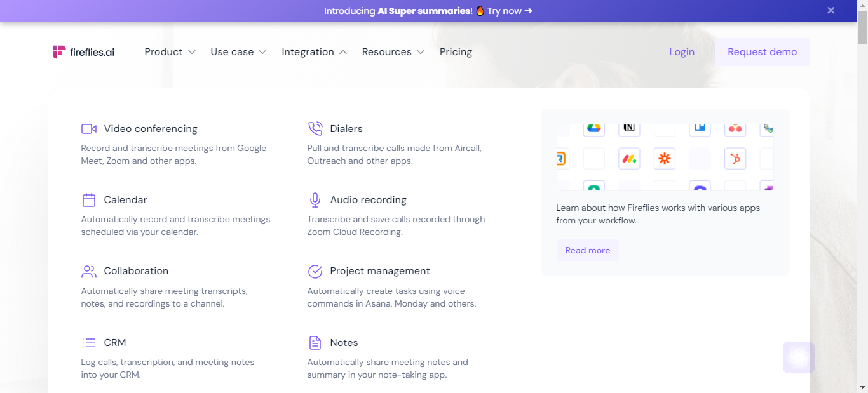The image size is (868, 393).
Task: Select the Notes heading
Action: point(344,343)
